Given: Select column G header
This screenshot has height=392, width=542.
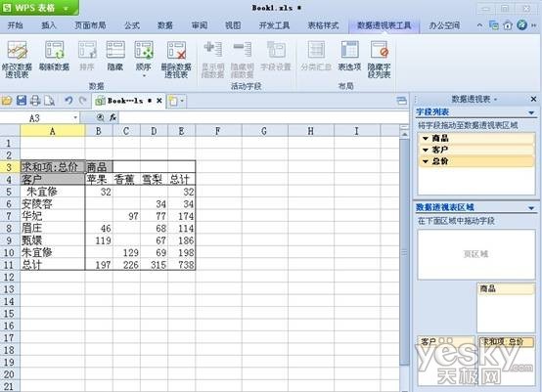Looking at the screenshot, I should pos(264,131).
